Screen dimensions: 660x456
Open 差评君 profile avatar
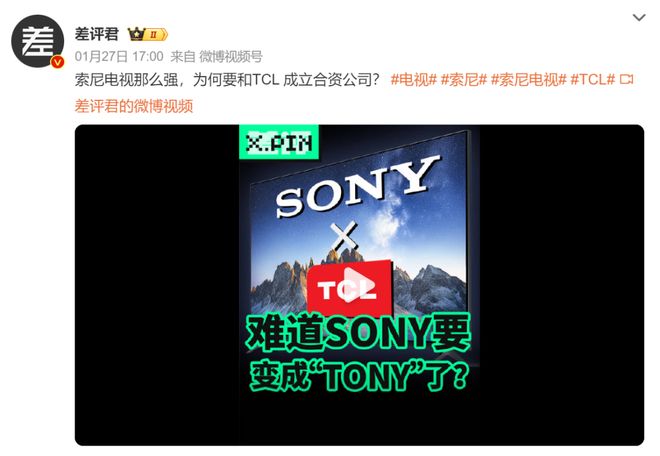coord(37,41)
